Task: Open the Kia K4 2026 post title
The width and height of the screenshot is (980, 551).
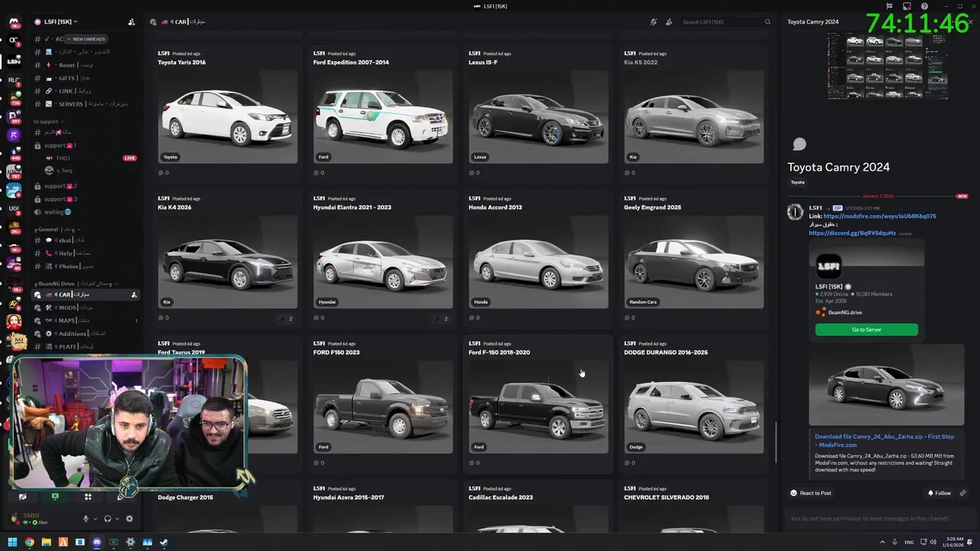Action: click(175, 207)
